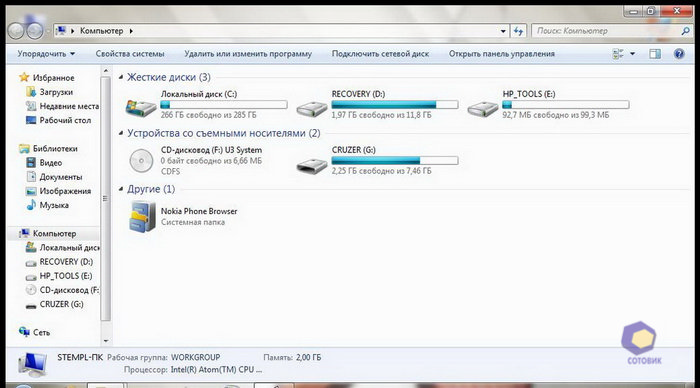Collapse the Другие group
700x388 pixels.
tap(121, 189)
